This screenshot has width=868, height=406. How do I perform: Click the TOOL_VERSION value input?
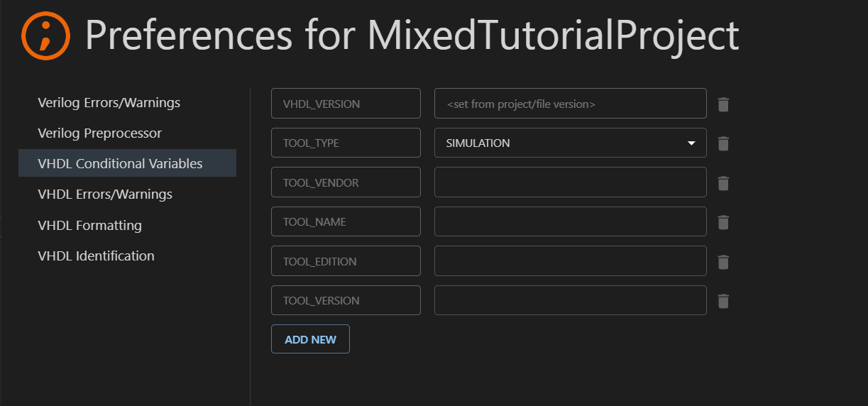tap(570, 300)
